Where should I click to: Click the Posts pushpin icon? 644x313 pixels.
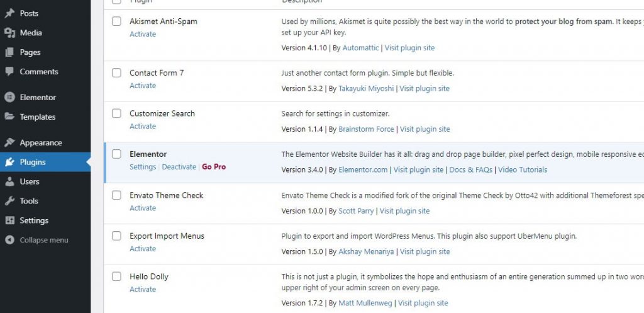click(9, 13)
